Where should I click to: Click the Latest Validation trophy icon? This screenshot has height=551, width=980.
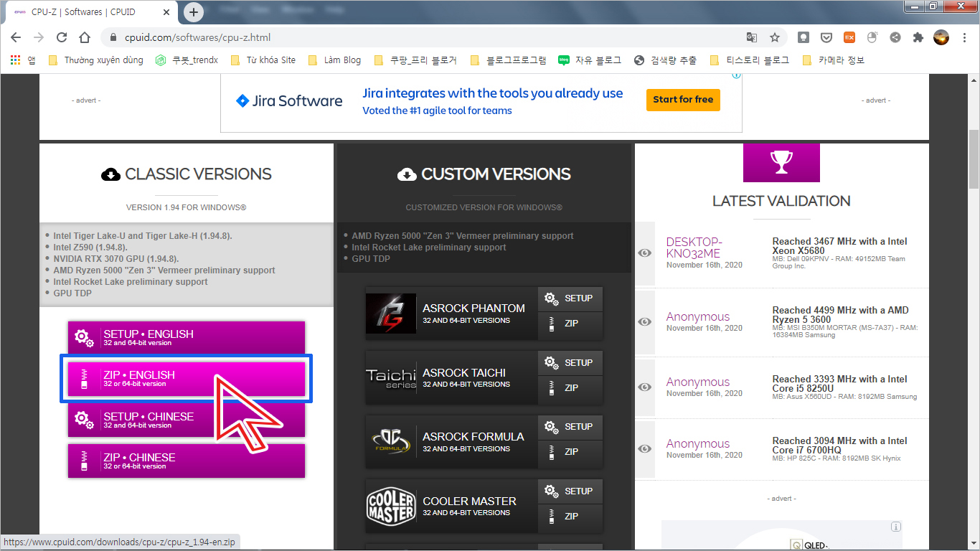(781, 162)
